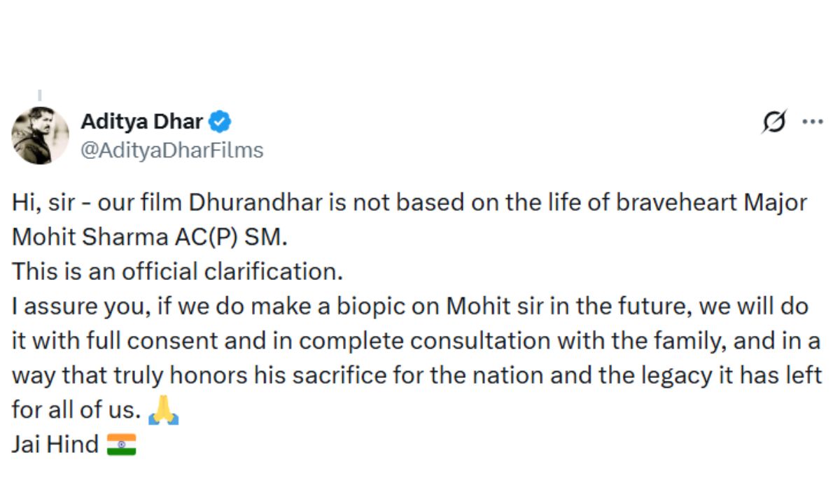Click the Indian flag emoji
This screenshot has width=840, height=504.
point(121,444)
